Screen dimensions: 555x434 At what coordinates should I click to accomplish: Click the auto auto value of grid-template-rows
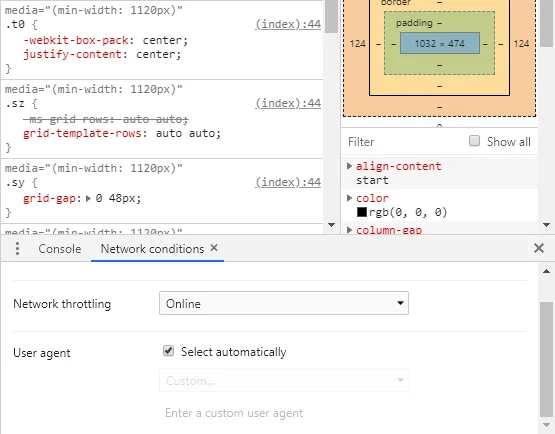click(185, 133)
